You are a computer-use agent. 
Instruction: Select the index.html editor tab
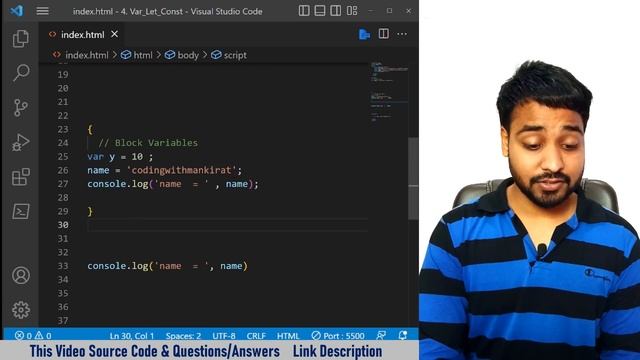point(83,35)
